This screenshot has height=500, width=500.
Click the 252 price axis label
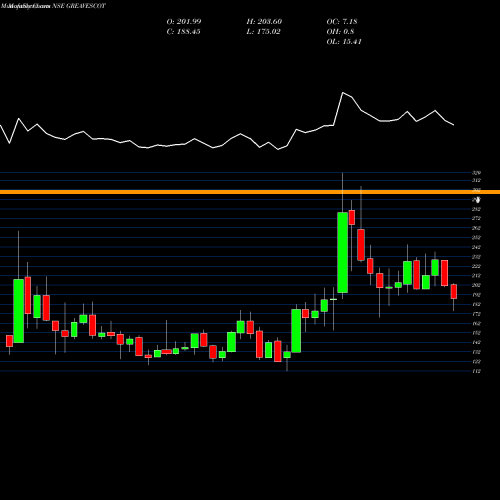pyautogui.click(x=476, y=238)
